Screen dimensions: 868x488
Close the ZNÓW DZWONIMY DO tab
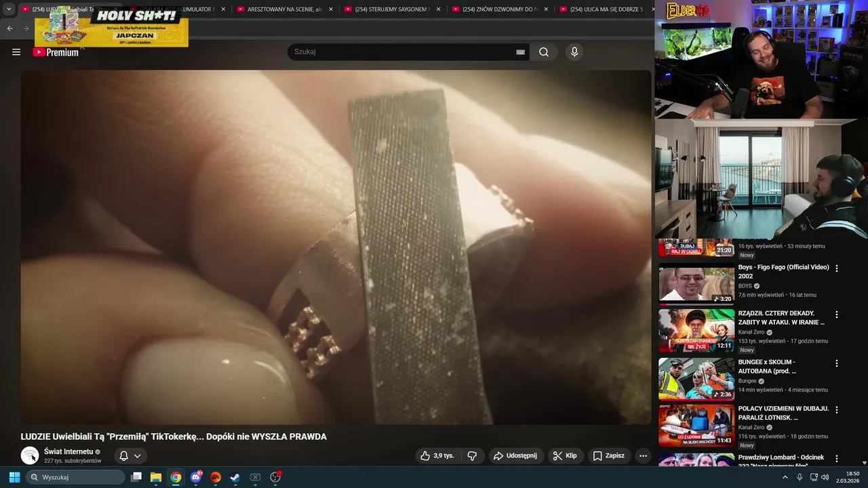point(546,9)
